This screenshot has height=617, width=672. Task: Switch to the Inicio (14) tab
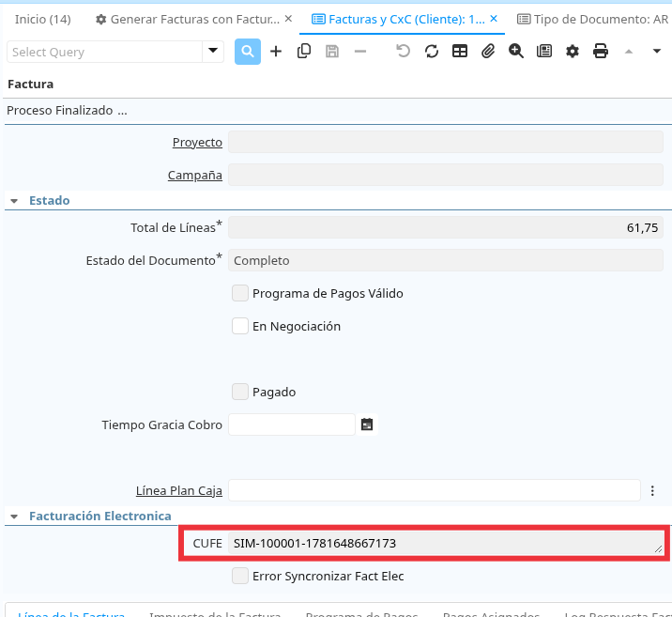[x=43, y=20]
